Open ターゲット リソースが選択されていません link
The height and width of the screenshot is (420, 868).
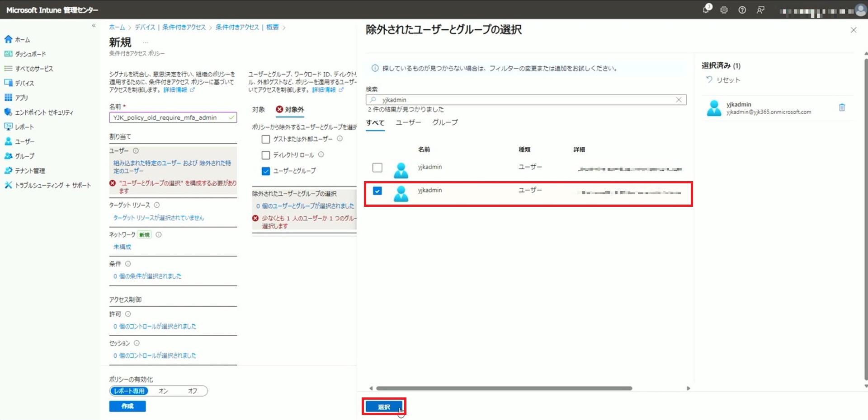click(159, 218)
